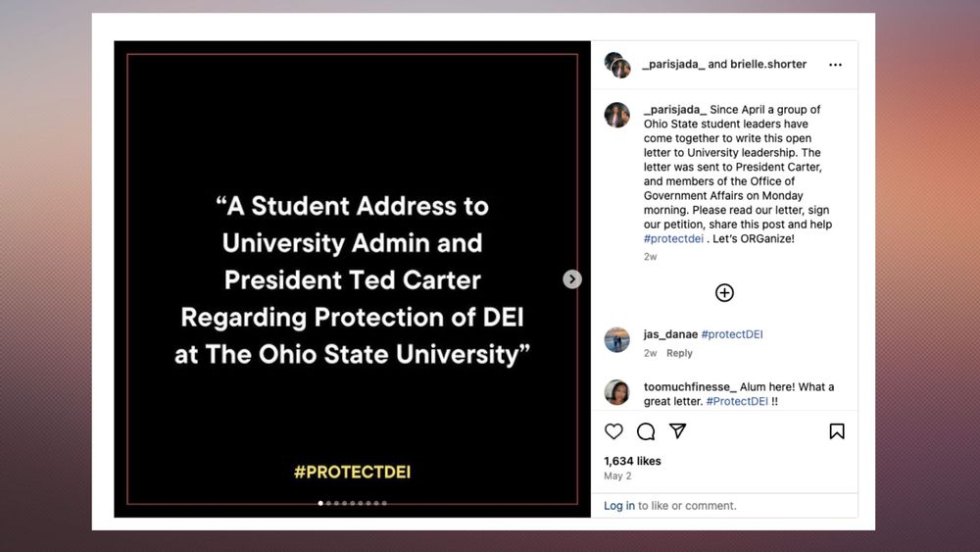980x552 pixels.
Task: Save the post with the bookmark icon
Action: 837,431
